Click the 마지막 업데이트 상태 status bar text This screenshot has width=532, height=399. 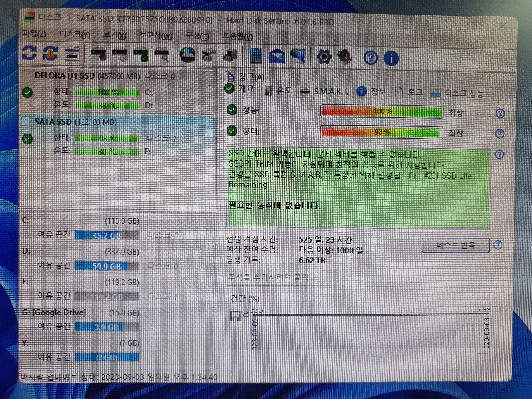pyautogui.click(x=119, y=377)
